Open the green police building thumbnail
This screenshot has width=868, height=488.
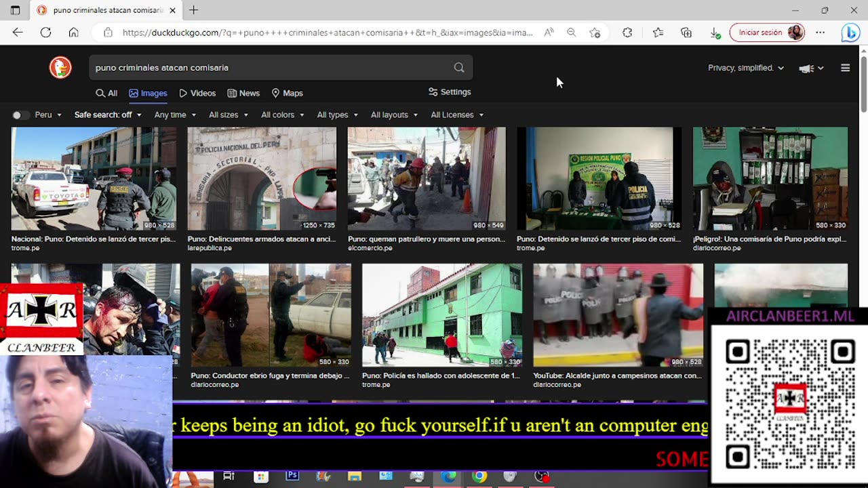click(x=442, y=315)
